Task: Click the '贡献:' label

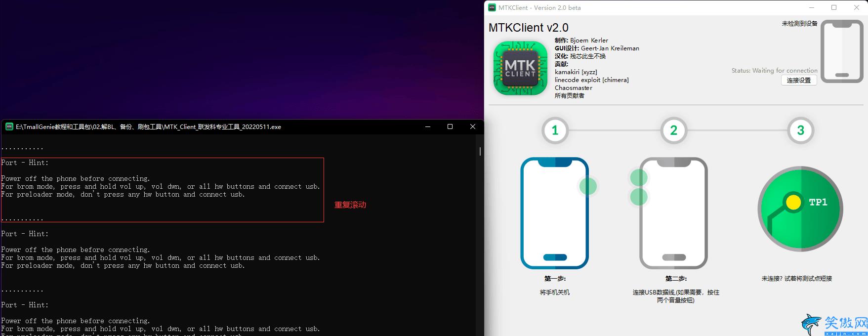Action: 562,64
